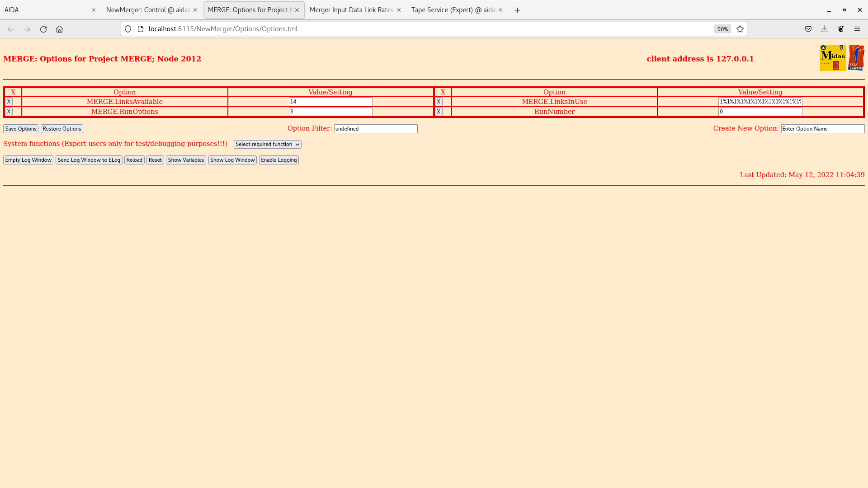Open the Downloads panel icon
868x488 pixels.
coord(824,29)
